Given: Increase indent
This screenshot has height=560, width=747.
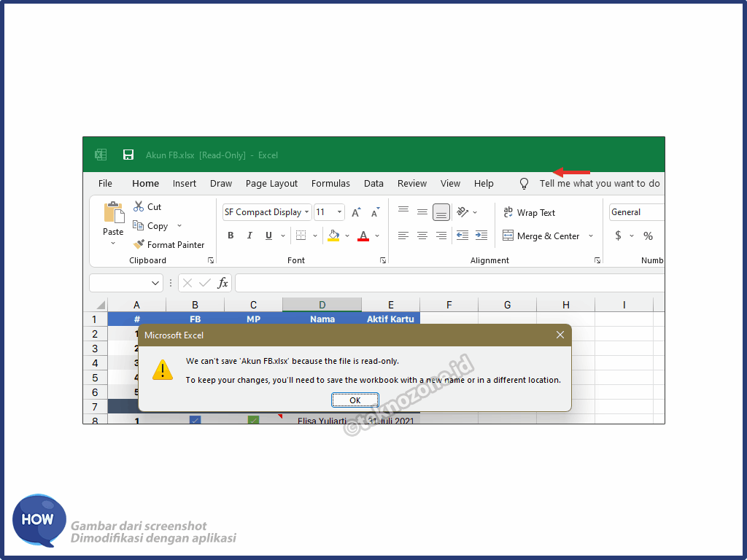Looking at the screenshot, I should coord(481,236).
